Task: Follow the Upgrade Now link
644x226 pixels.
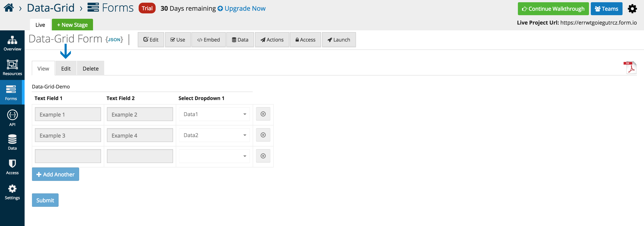Action: [241, 8]
